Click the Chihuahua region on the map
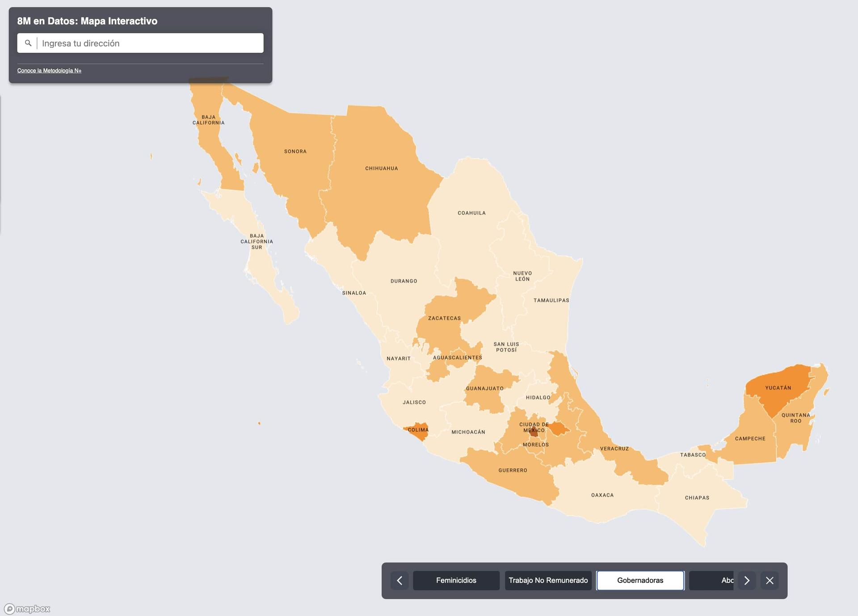This screenshot has height=616, width=858. click(382, 169)
